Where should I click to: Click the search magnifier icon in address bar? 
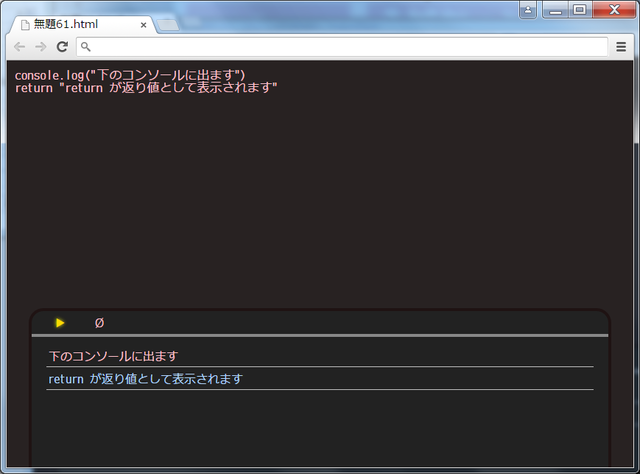coord(85,47)
